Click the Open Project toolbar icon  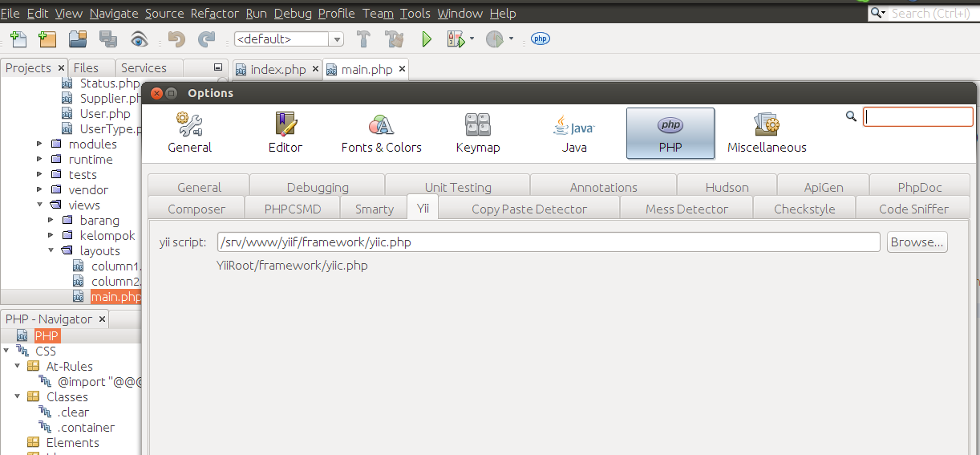click(78, 39)
